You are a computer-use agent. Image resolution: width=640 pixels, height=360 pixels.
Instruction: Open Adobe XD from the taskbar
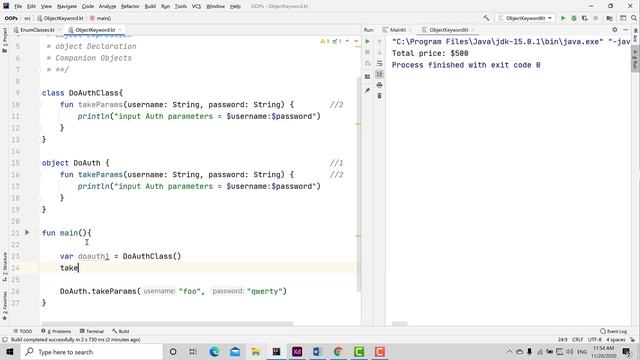[297, 352]
